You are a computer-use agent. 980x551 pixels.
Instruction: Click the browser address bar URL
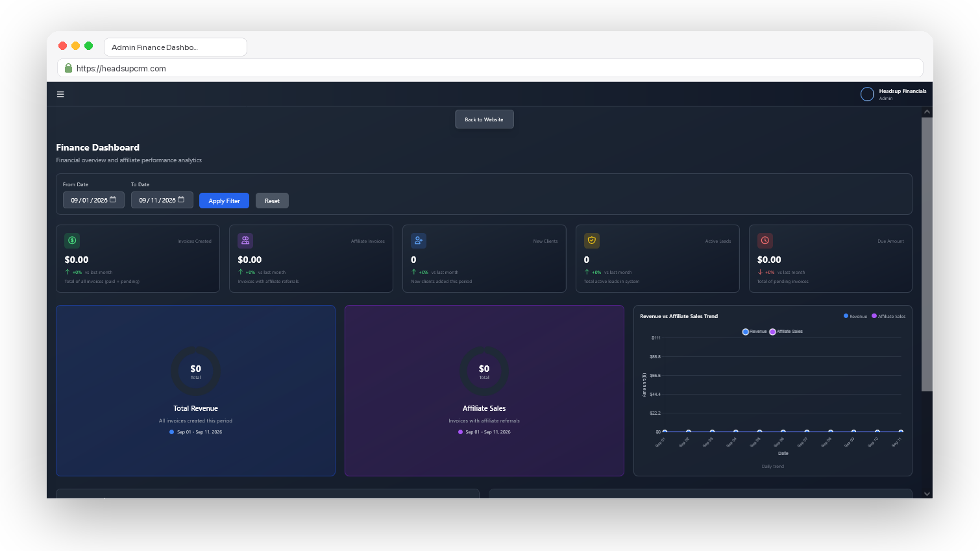(x=121, y=68)
